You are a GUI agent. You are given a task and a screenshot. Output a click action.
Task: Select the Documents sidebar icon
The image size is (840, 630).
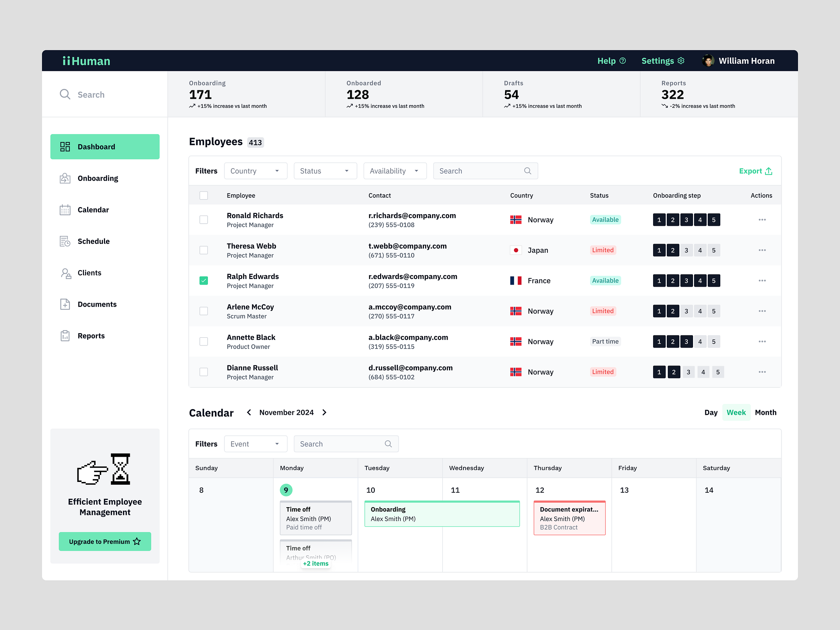pos(65,304)
